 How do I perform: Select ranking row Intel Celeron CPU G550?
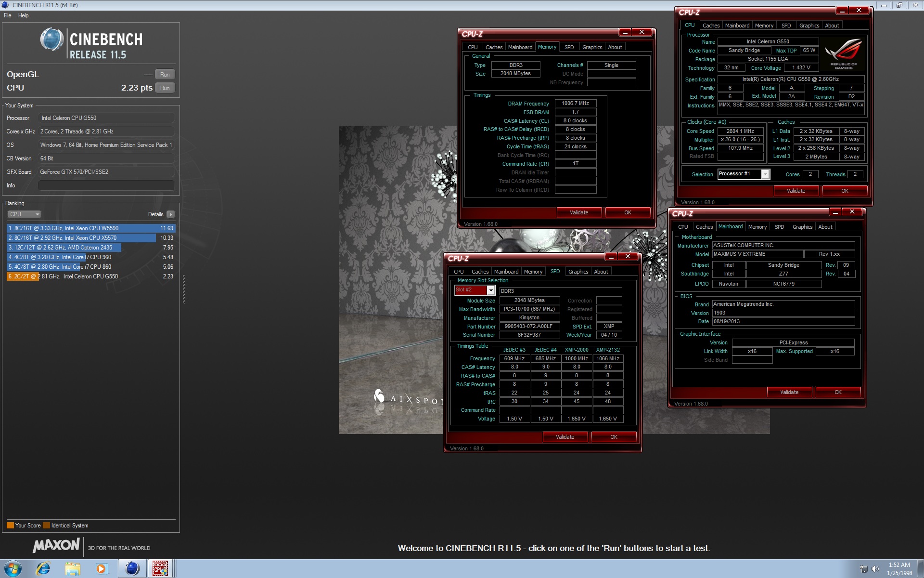click(x=91, y=276)
